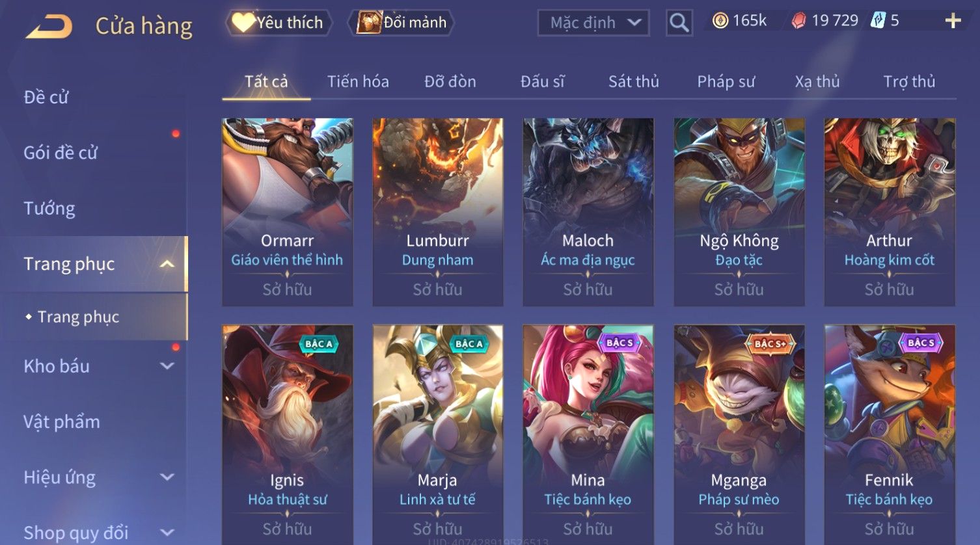
Task: Click the red gem currency icon
Action: 798,21
